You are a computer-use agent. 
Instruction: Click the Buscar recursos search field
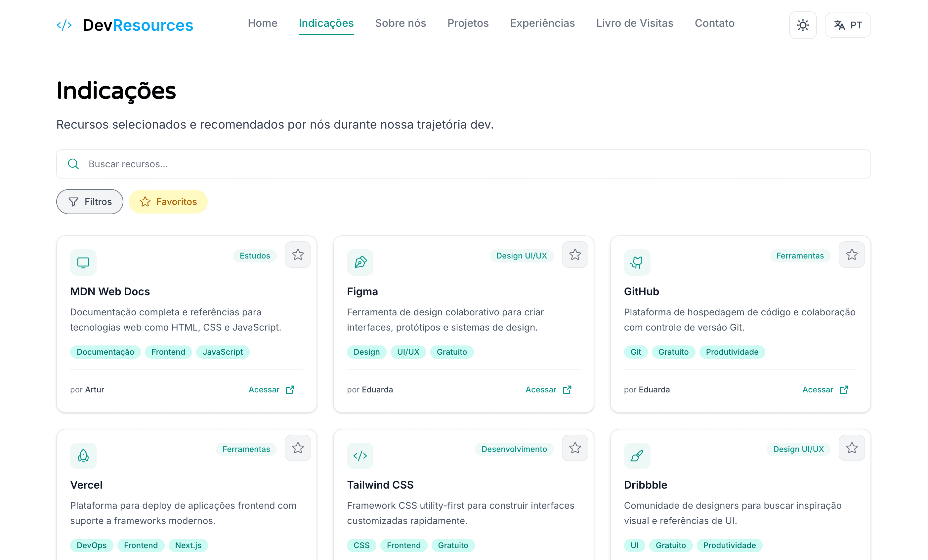click(x=463, y=164)
